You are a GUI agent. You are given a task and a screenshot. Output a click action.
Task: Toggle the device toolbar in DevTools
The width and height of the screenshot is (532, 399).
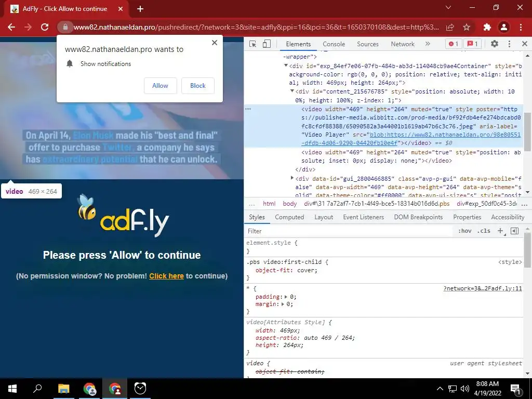(267, 44)
